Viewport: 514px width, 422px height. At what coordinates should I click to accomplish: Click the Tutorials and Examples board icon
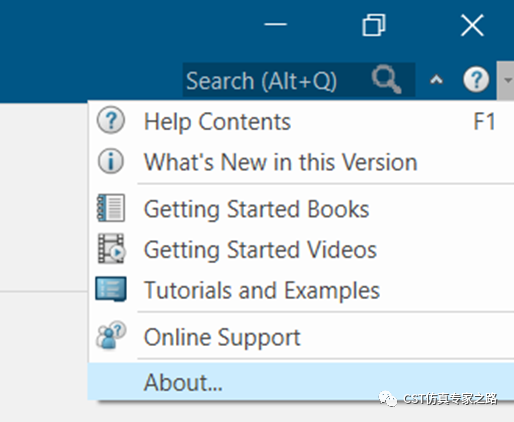coord(111,289)
